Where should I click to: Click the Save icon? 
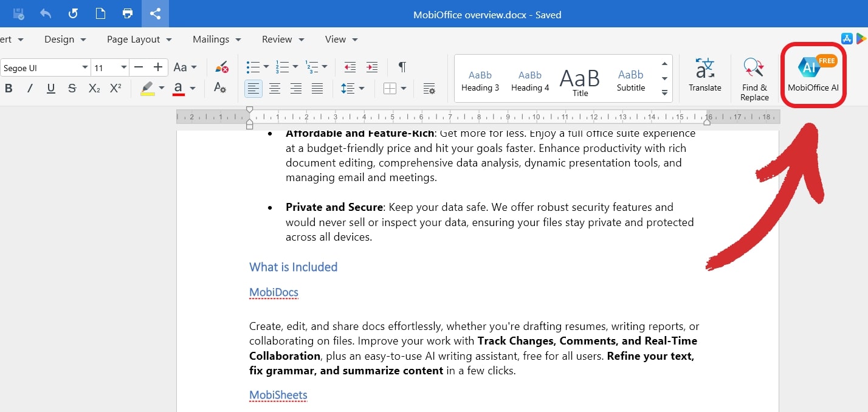tap(18, 13)
